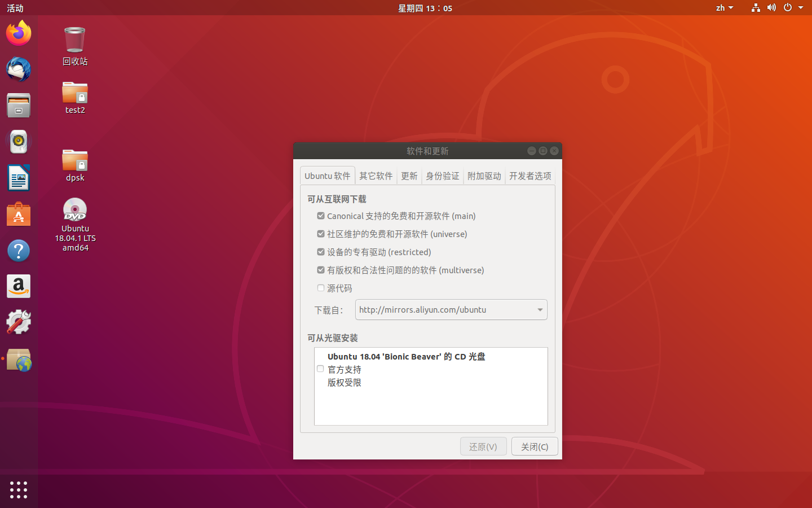The image size is (812, 508).
Task: Open Rhythmbox music player in dock
Action: (x=19, y=142)
